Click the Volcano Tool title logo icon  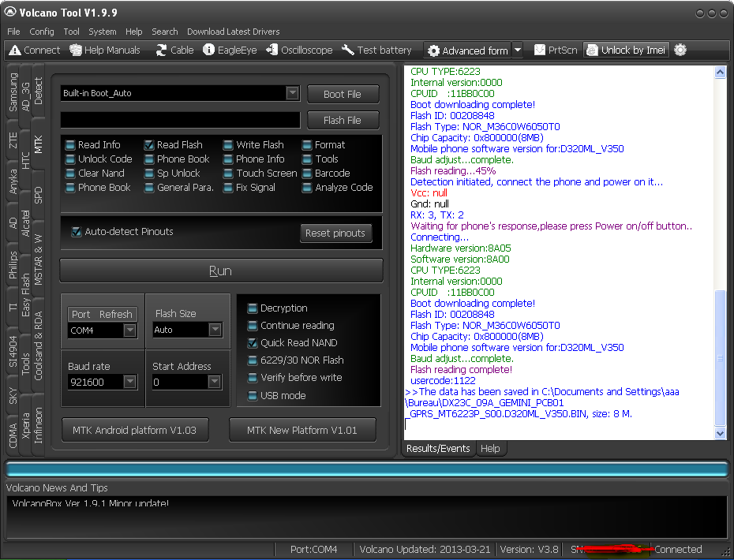coord(9,12)
